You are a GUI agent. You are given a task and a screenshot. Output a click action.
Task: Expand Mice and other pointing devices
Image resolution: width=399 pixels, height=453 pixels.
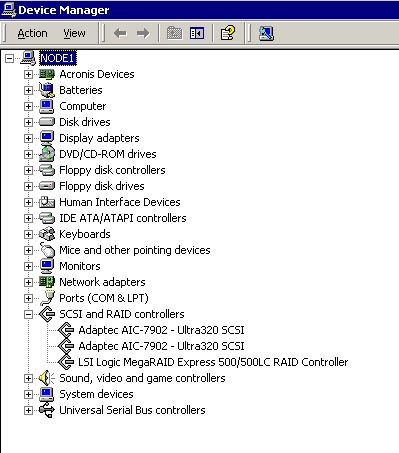pyautogui.click(x=28, y=250)
